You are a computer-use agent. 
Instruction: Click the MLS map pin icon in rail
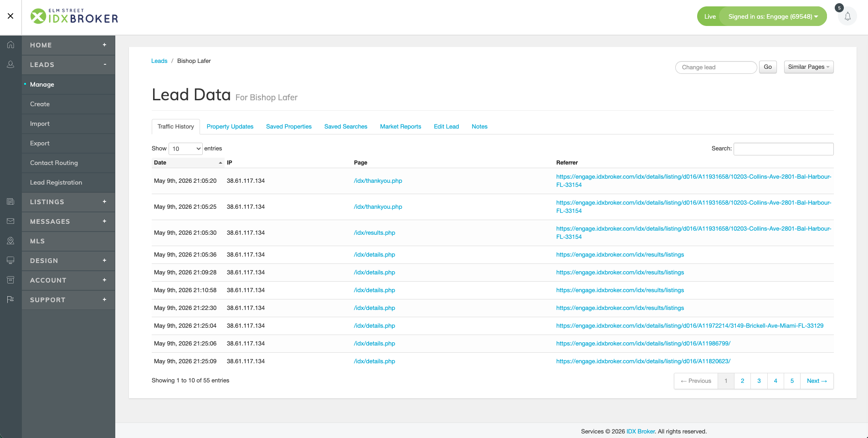pos(10,241)
